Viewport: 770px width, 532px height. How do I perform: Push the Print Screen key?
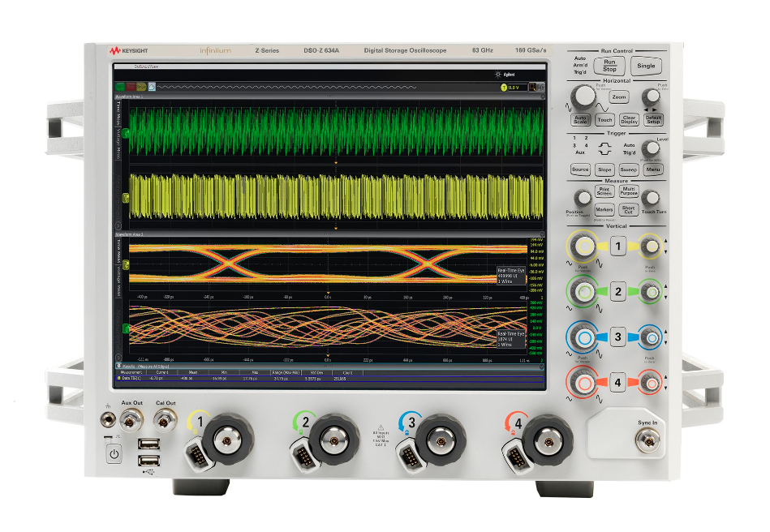click(x=604, y=191)
